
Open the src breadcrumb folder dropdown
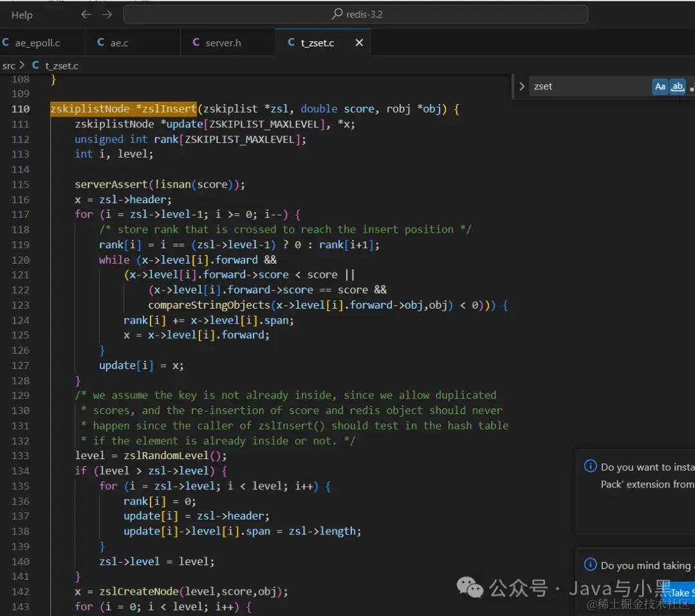(9, 66)
